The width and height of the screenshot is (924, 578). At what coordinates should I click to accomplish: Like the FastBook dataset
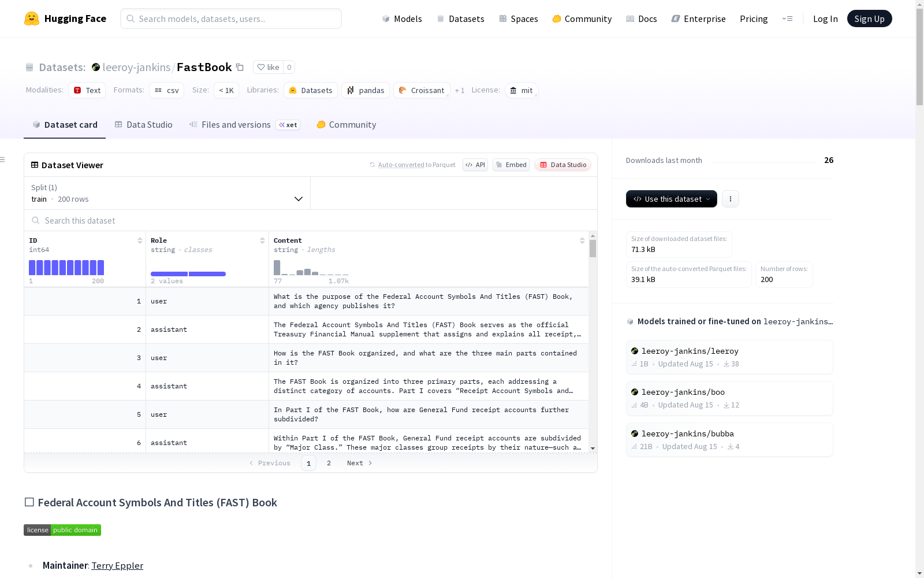pos(268,67)
